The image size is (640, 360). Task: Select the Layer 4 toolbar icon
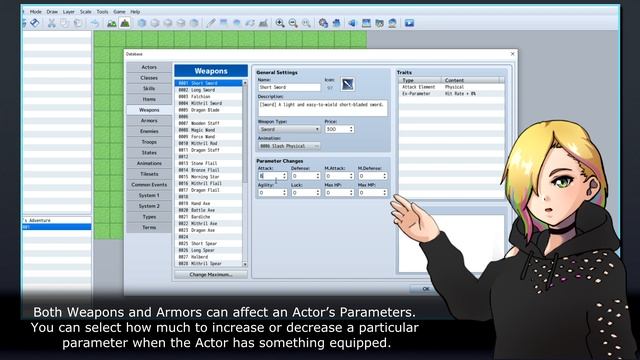point(194,23)
